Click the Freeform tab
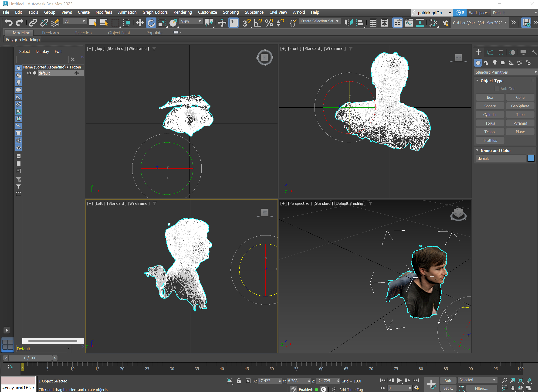 (50, 33)
